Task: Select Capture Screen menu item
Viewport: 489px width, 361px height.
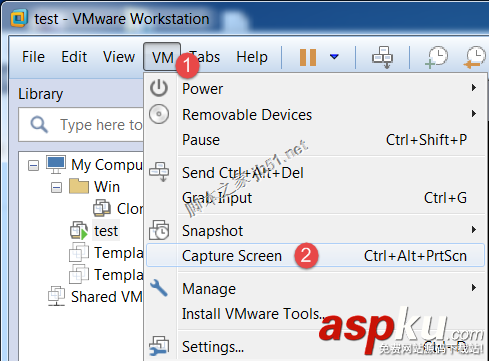Action: click(315, 255)
